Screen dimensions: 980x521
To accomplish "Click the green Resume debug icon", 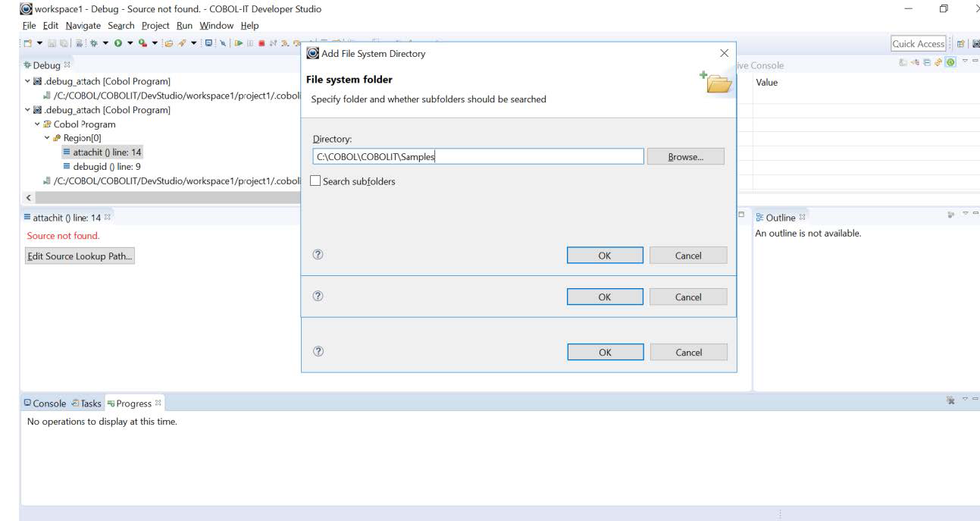I will [x=239, y=43].
